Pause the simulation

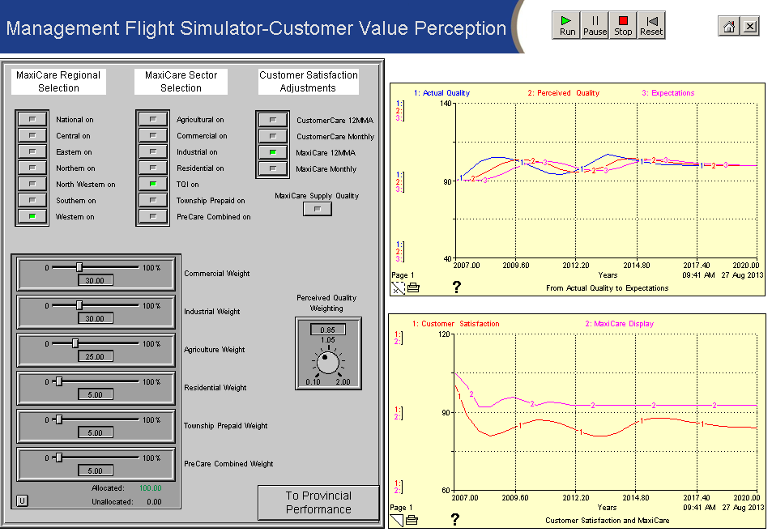tap(595, 26)
